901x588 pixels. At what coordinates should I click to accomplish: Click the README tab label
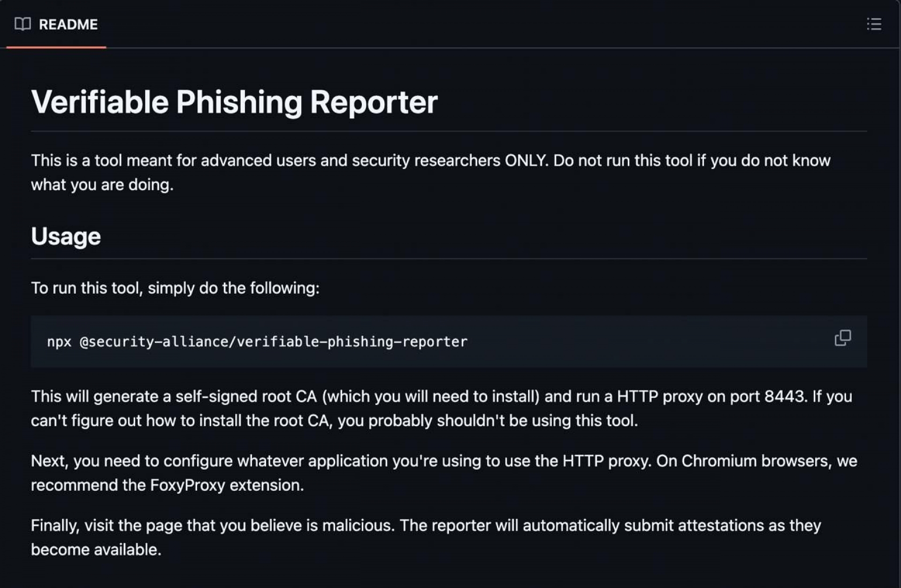[x=68, y=24]
